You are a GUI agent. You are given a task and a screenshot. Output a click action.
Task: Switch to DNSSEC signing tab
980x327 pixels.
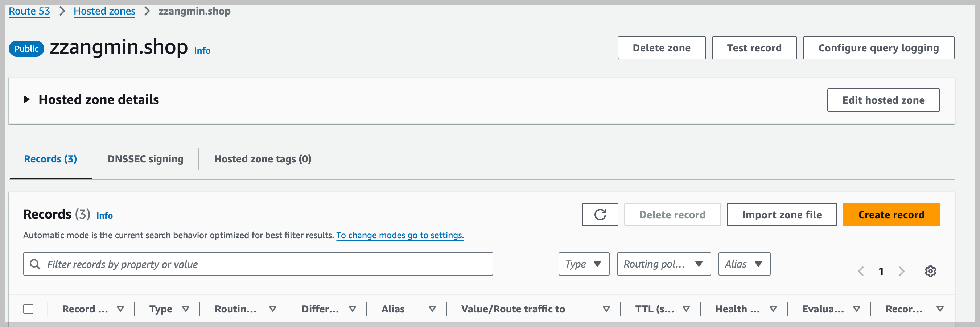pos(145,159)
